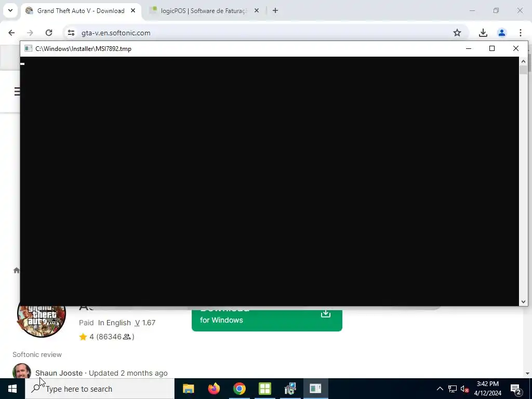This screenshot has height=399, width=532.
Task: Click taskbar Type here to search box
Action: click(x=100, y=389)
